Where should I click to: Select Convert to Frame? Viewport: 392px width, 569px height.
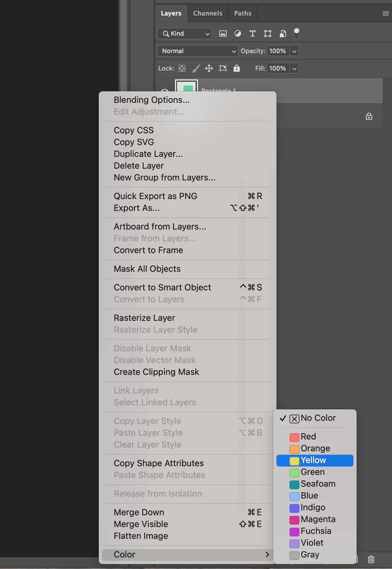188,250
